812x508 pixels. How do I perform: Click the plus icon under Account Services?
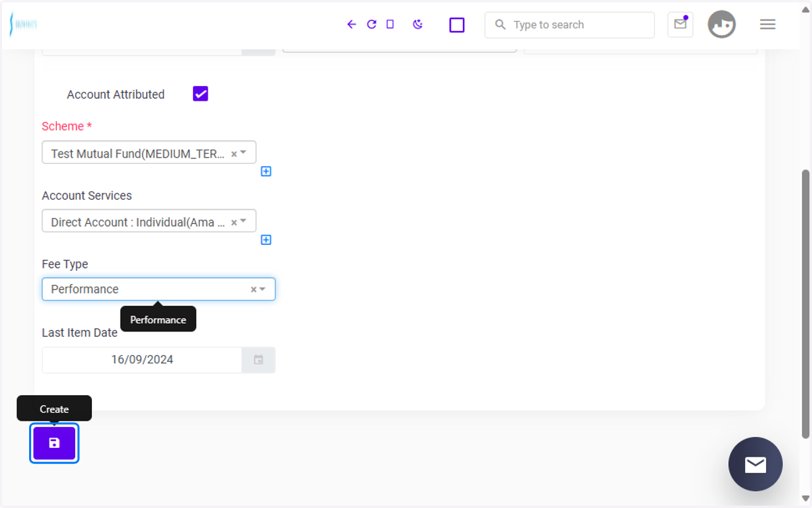click(x=266, y=239)
